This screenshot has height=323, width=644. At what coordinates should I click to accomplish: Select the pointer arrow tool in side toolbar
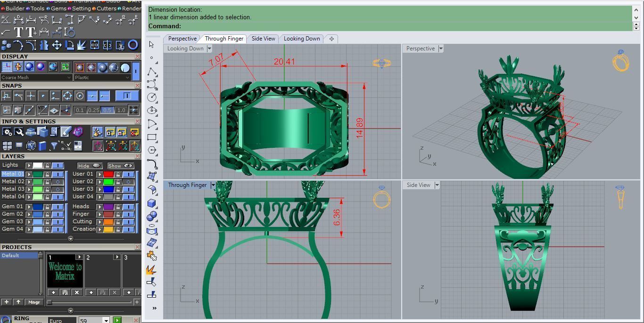tap(152, 44)
